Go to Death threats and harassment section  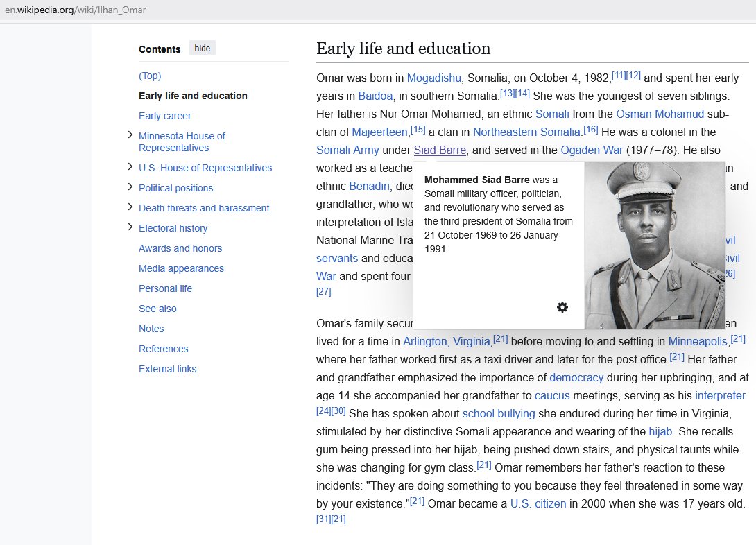click(x=204, y=208)
